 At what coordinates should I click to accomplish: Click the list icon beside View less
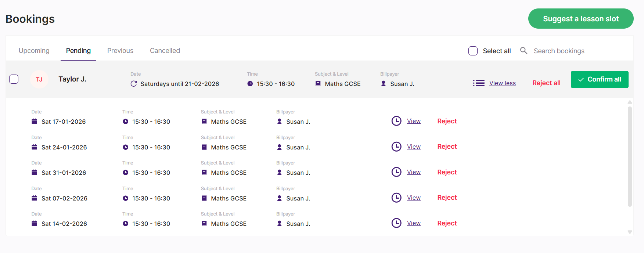[x=478, y=83]
